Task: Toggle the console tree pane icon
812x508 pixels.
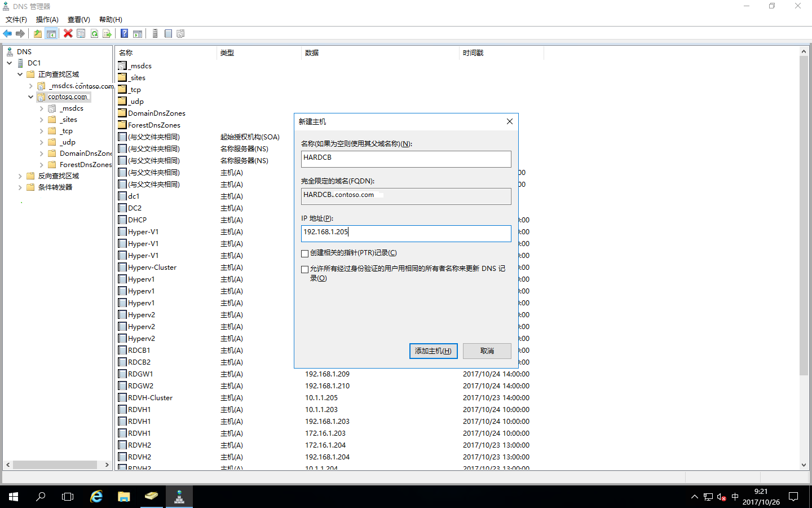Action: (x=51, y=34)
